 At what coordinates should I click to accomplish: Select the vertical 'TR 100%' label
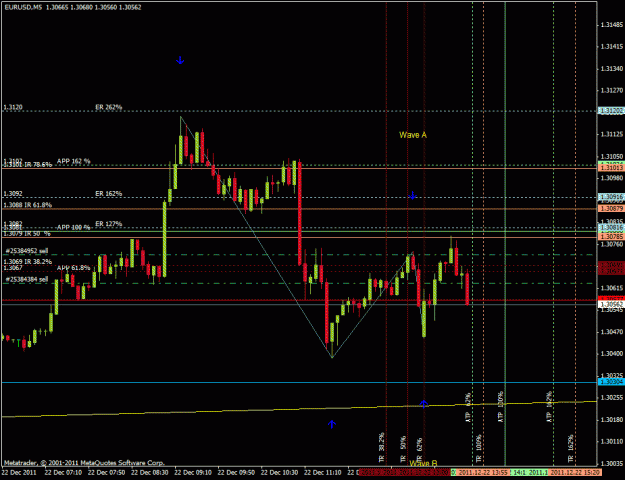pyautogui.click(x=479, y=448)
